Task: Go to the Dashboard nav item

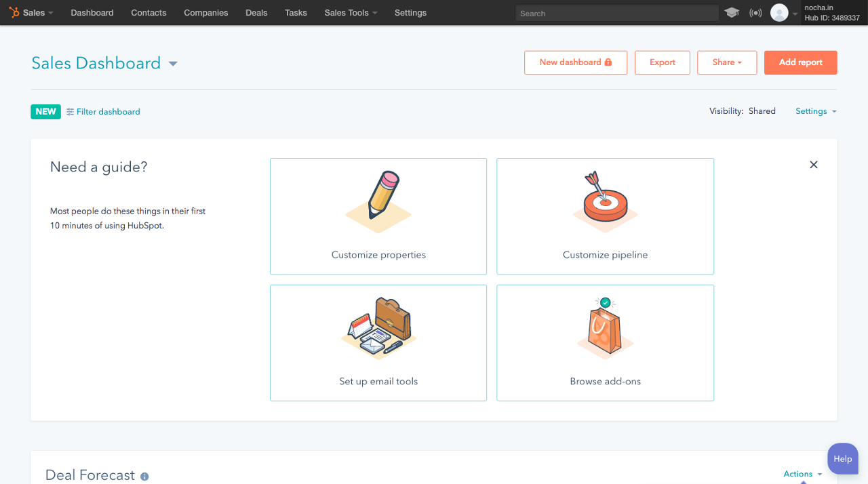Action: pyautogui.click(x=92, y=13)
